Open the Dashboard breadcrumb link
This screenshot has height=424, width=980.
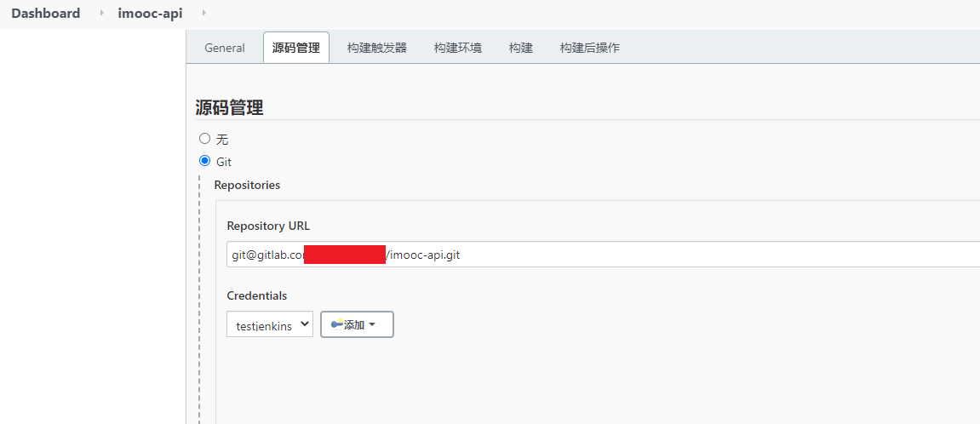46,13
